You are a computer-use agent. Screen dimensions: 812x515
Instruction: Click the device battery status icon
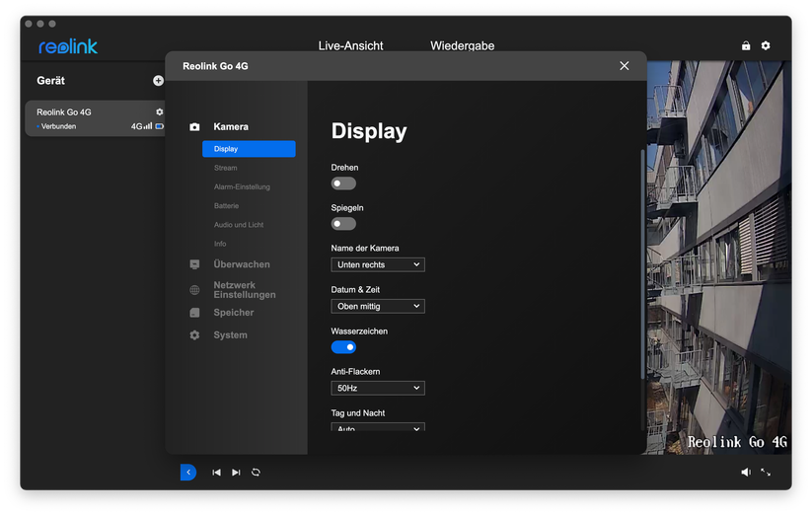tap(160, 126)
